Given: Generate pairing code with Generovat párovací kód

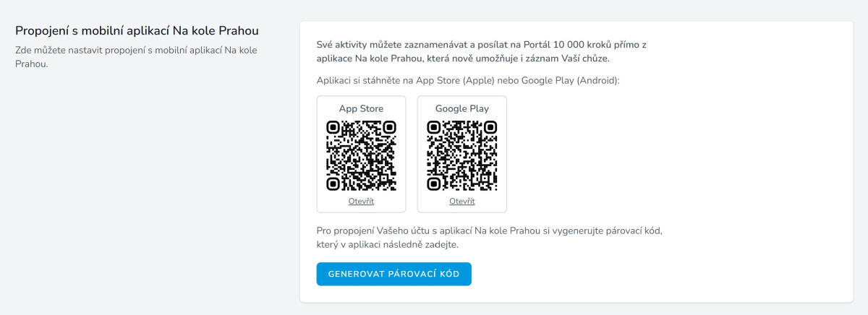Looking at the screenshot, I should [x=393, y=274].
